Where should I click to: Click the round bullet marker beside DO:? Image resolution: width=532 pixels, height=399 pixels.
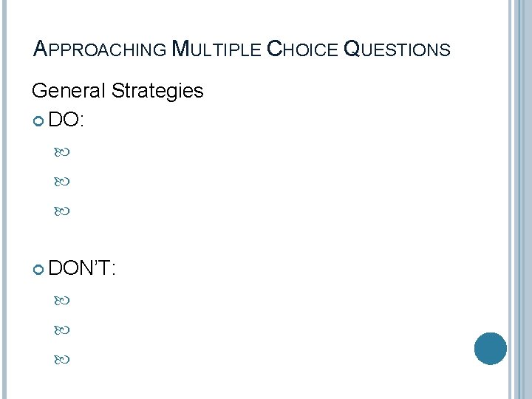pos(39,122)
